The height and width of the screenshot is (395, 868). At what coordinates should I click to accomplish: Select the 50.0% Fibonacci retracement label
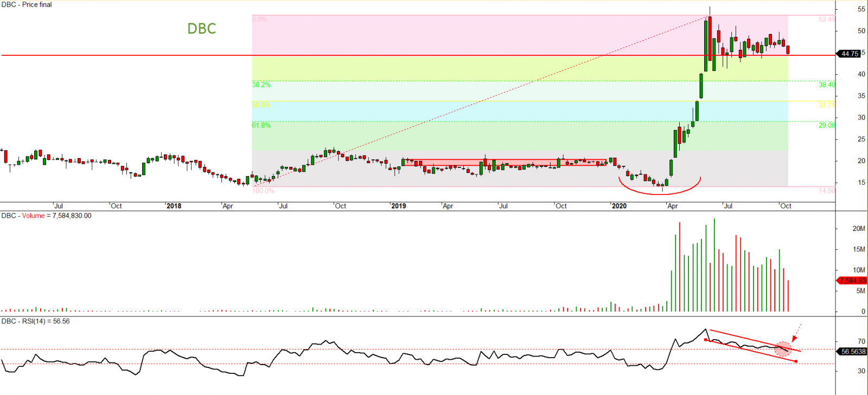pyautogui.click(x=261, y=105)
